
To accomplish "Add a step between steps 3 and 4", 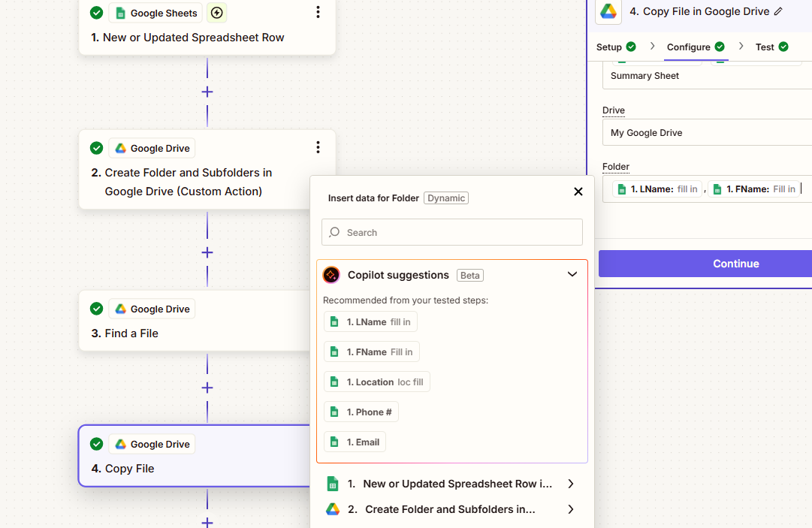I will coord(207,388).
